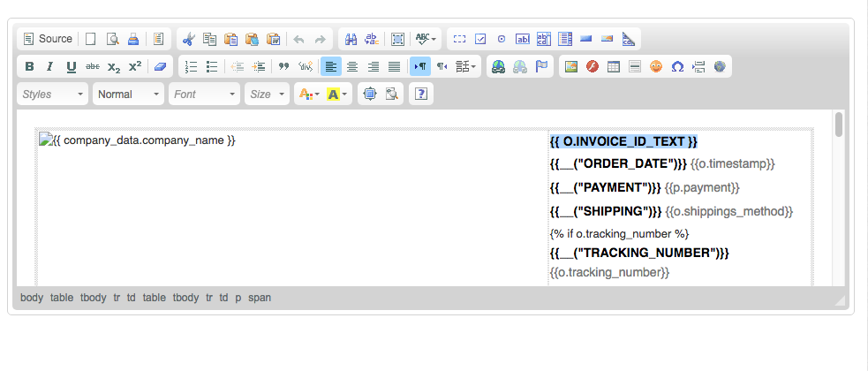This screenshot has height=371, width=868.
Task: Select all editor content
Action: [397, 39]
